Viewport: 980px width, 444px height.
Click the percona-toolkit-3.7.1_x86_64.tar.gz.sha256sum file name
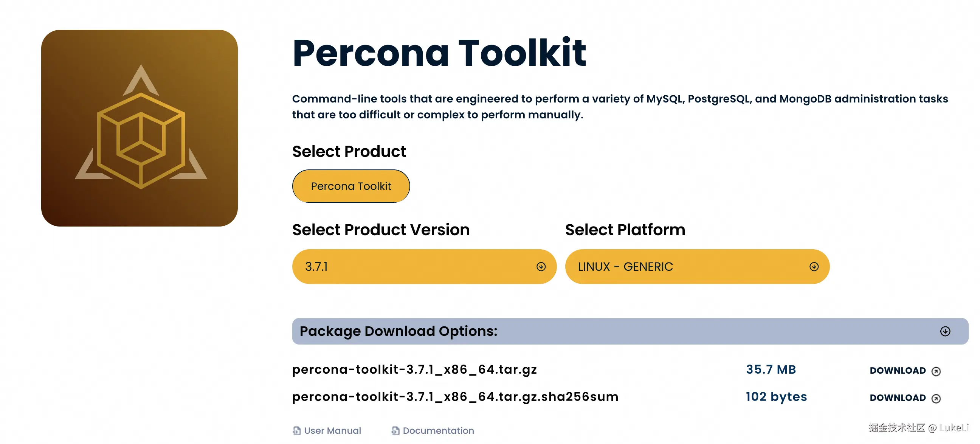(x=455, y=397)
